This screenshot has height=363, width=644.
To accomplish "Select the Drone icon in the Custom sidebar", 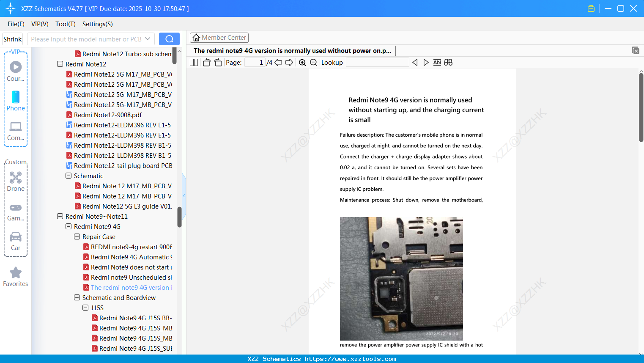I will 15,177.
